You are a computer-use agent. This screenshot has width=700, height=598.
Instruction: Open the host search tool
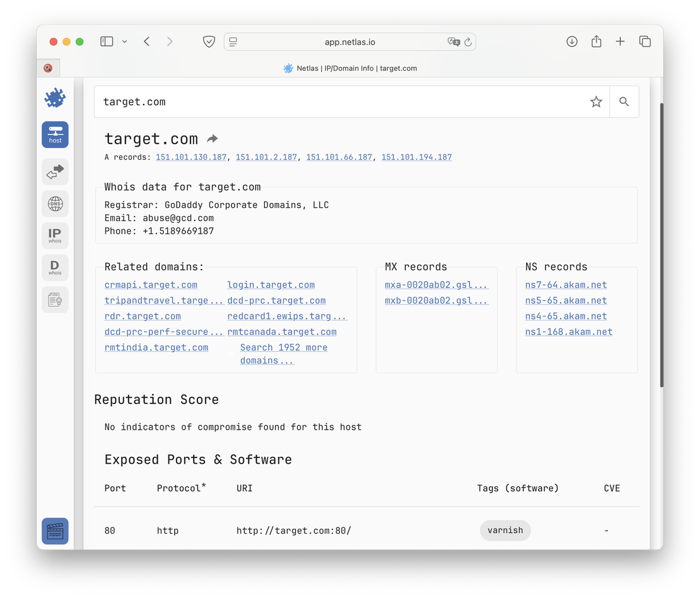pos(55,134)
